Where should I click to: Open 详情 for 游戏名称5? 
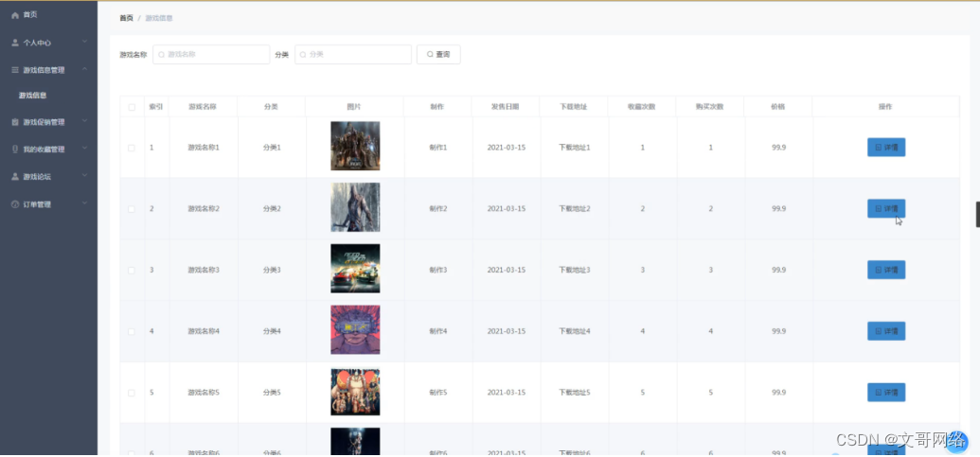[x=886, y=392]
